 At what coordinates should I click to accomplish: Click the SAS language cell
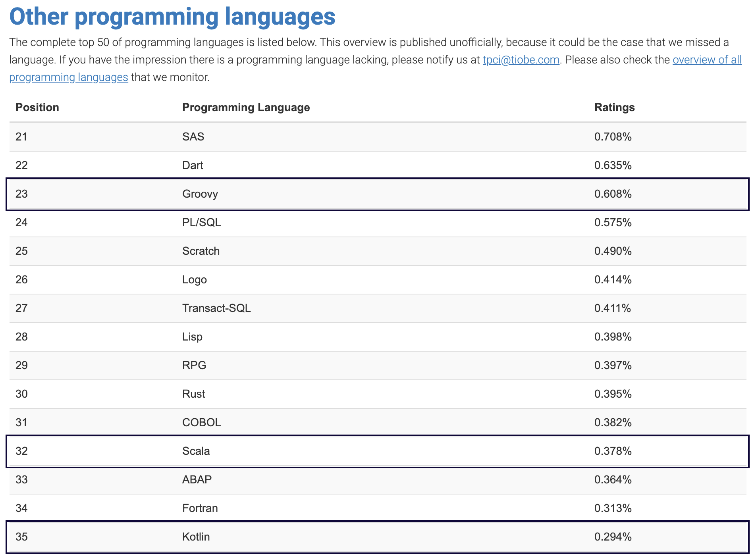(x=193, y=137)
